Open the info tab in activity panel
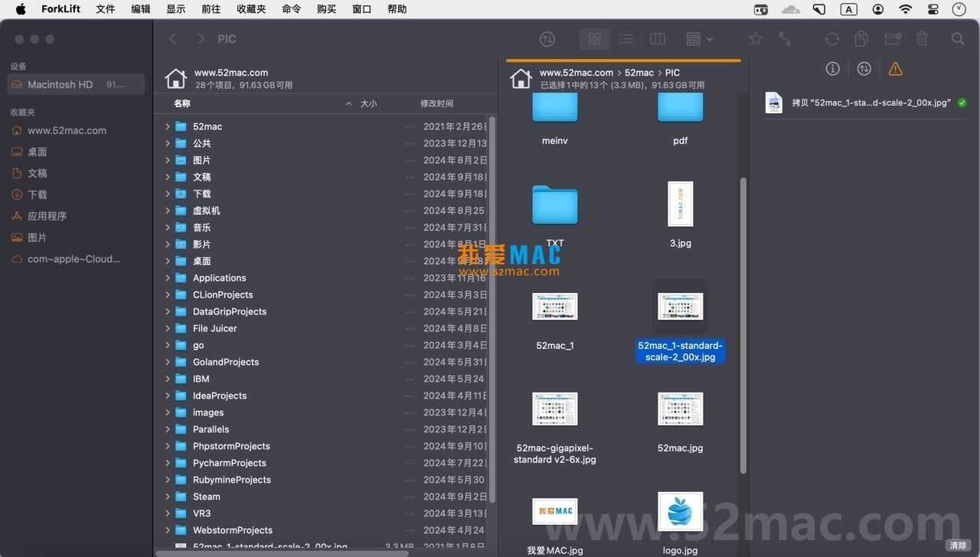The height and width of the screenshot is (557, 980). (833, 69)
